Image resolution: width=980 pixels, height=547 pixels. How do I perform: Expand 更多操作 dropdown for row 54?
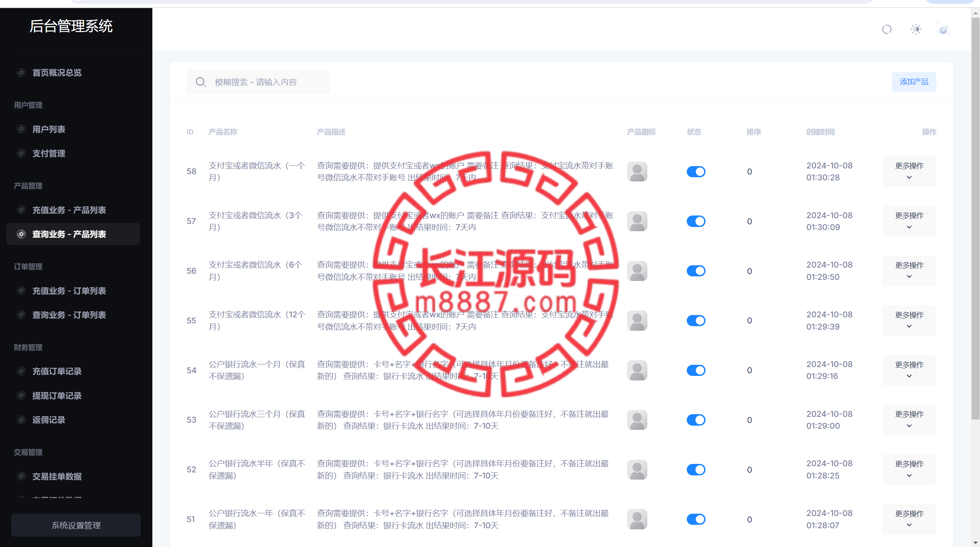pyautogui.click(x=909, y=370)
